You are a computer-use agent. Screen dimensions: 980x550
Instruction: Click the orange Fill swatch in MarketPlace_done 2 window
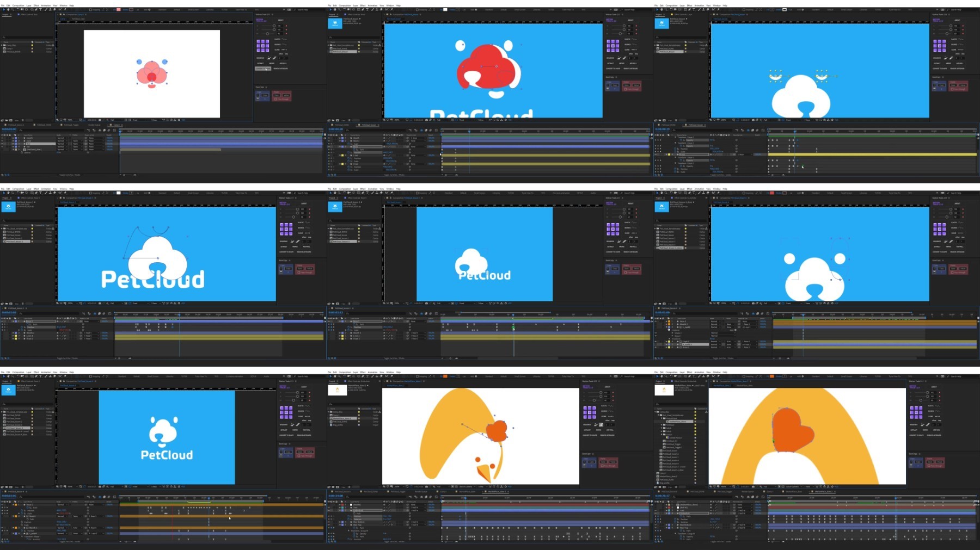tap(771, 376)
